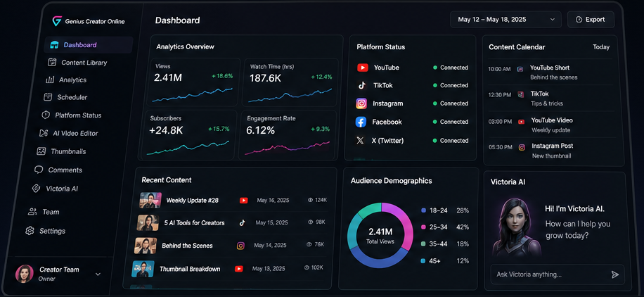Click the Scheduler calendar icon
The height and width of the screenshot is (297, 644).
(x=48, y=97)
